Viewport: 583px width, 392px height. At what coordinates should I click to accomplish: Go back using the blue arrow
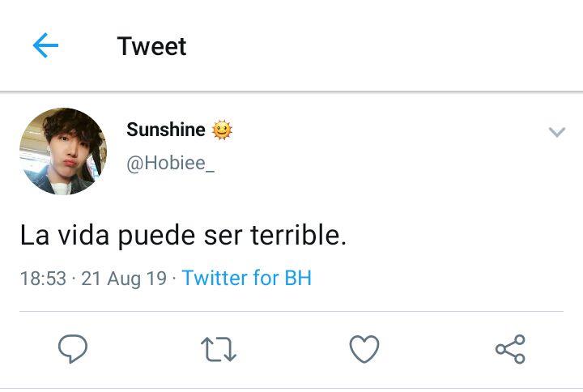tap(45, 45)
